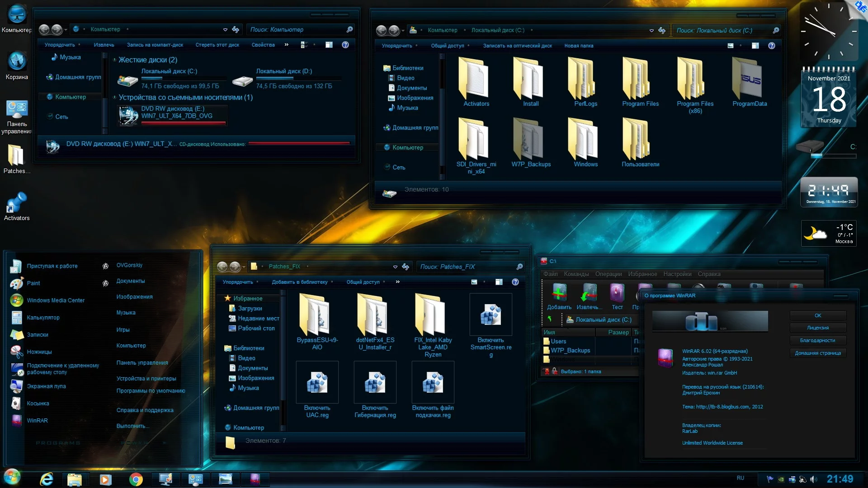Toggle preview pane in Локальный диск (C:) window
868x488 pixels.
755,46
